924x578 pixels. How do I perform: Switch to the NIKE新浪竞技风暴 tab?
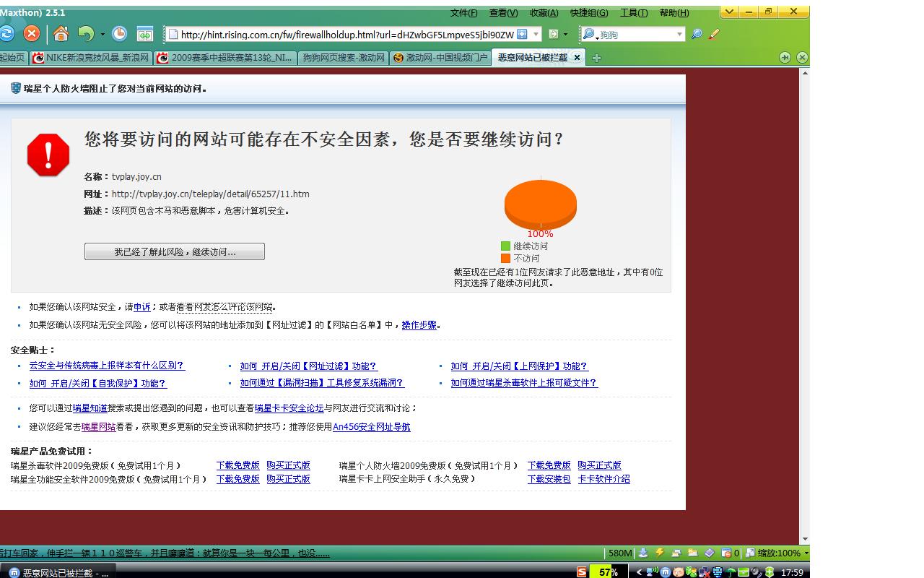pyautogui.click(x=90, y=58)
